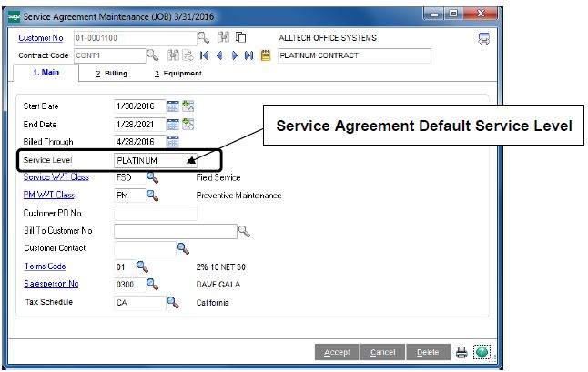Click the Contract Code lookup magnifier

(152, 55)
